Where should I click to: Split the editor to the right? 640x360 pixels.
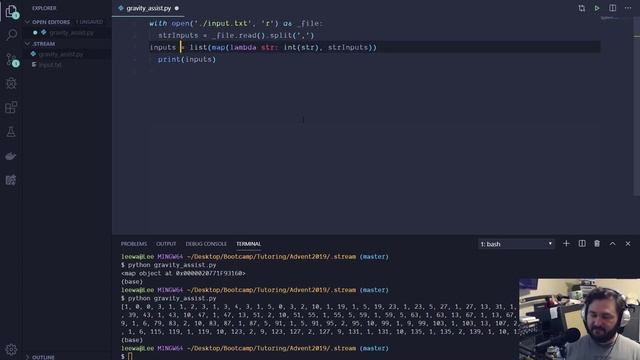[x=612, y=8]
